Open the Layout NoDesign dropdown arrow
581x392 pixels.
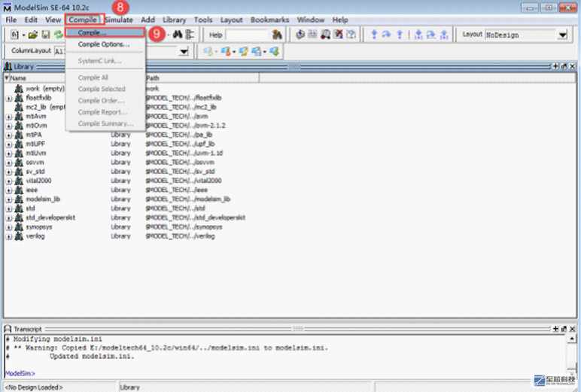(563, 35)
